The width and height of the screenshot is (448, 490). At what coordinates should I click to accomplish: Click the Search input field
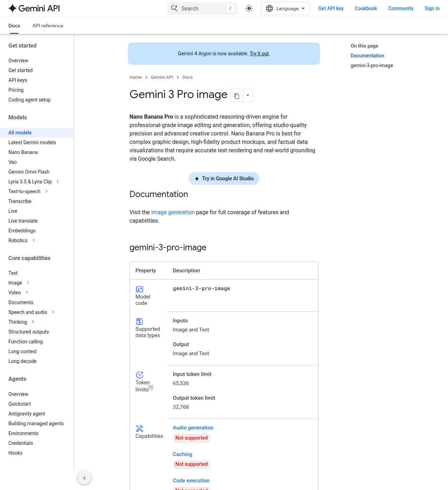(202, 8)
